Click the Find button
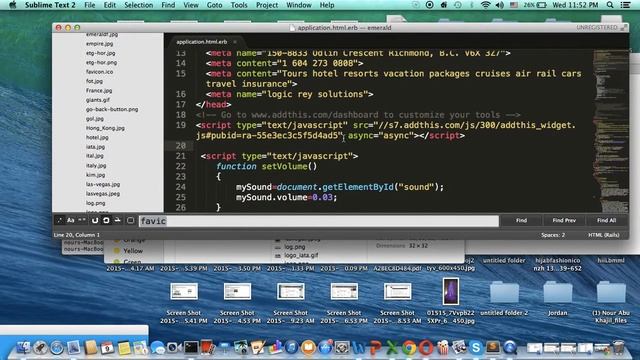 [x=521, y=220]
